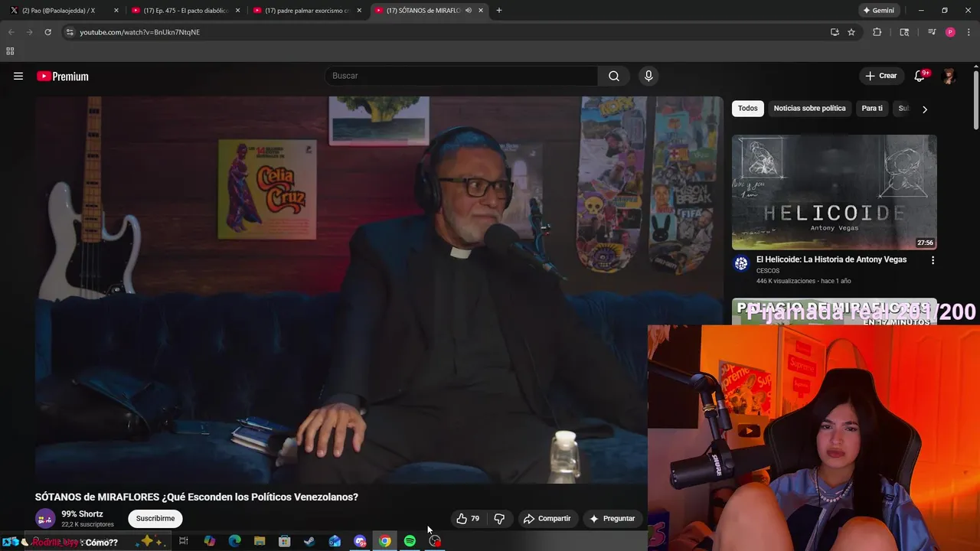980x551 pixels.
Task: Subscribe with the Suscribirme button
Action: coord(155,518)
